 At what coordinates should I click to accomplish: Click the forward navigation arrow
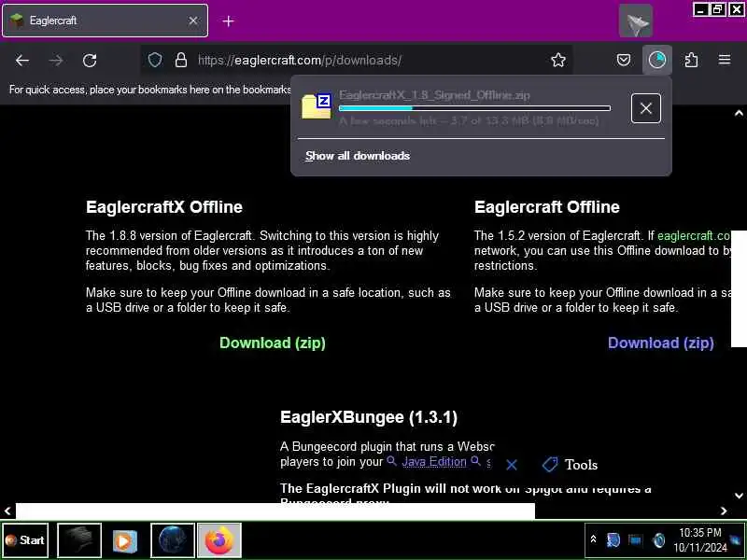[56, 61]
